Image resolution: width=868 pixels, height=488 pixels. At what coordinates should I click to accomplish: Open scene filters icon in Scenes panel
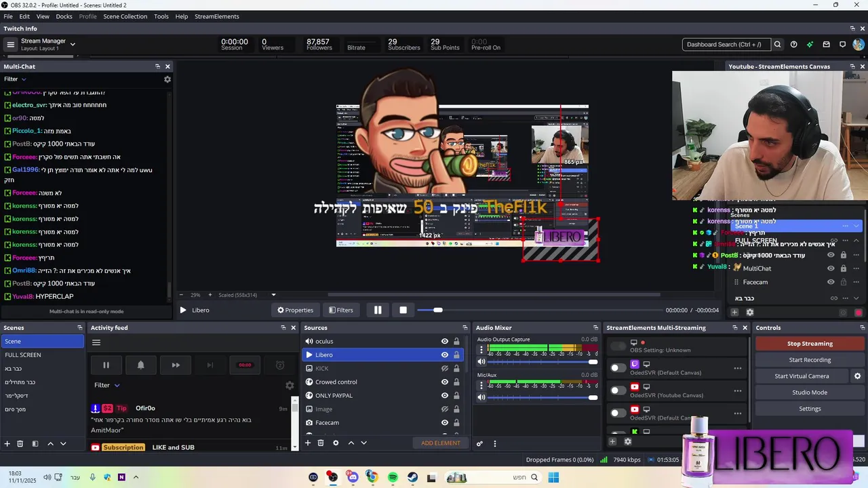pos(35,443)
